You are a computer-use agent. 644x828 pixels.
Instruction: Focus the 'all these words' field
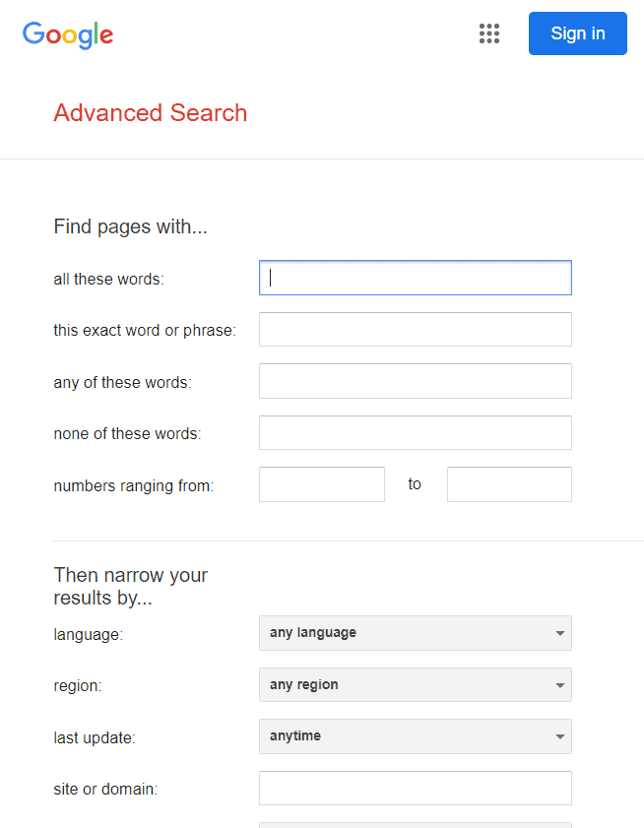point(416,278)
